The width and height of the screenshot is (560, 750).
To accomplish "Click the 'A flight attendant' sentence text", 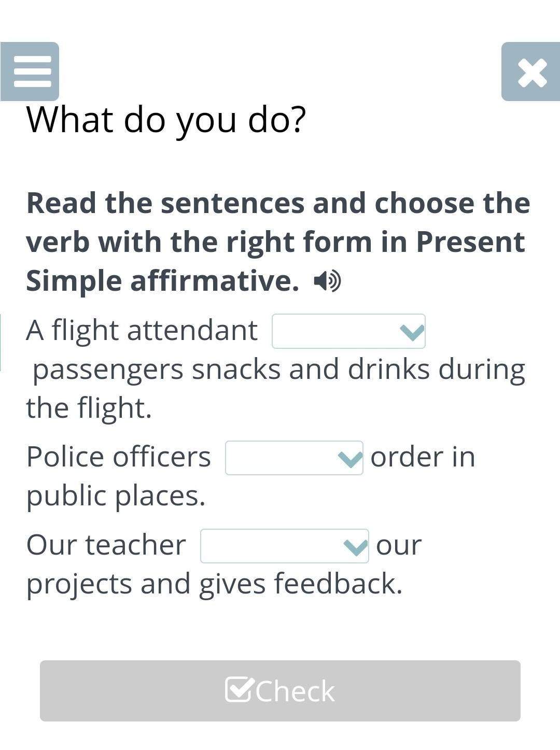I will [x=142, y=330].
